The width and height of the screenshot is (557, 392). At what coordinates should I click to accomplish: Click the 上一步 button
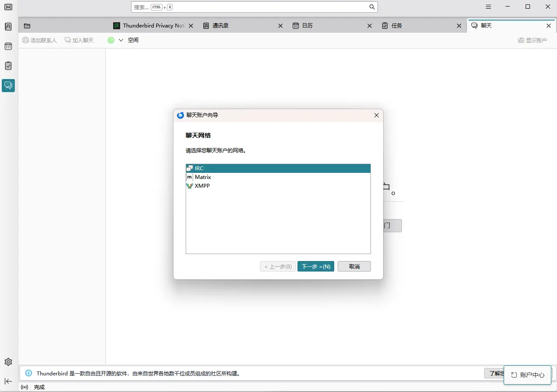click(x=278, y=266)
